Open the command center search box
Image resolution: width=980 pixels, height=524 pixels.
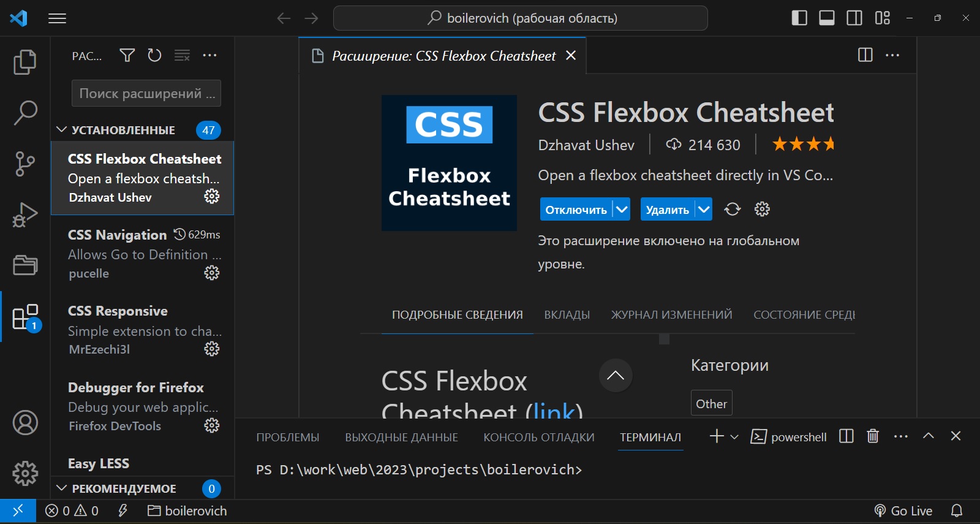(x=521, y=18)
